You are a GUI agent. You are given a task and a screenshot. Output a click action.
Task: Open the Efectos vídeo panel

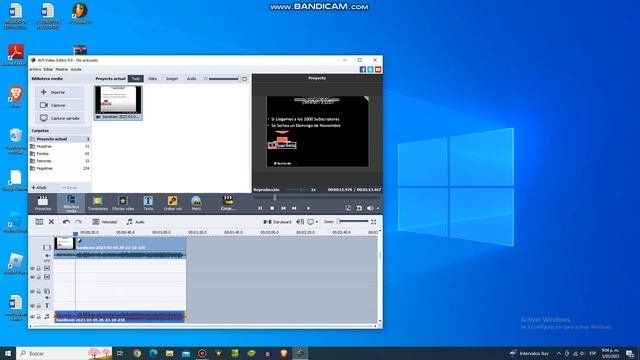(123, 203)
